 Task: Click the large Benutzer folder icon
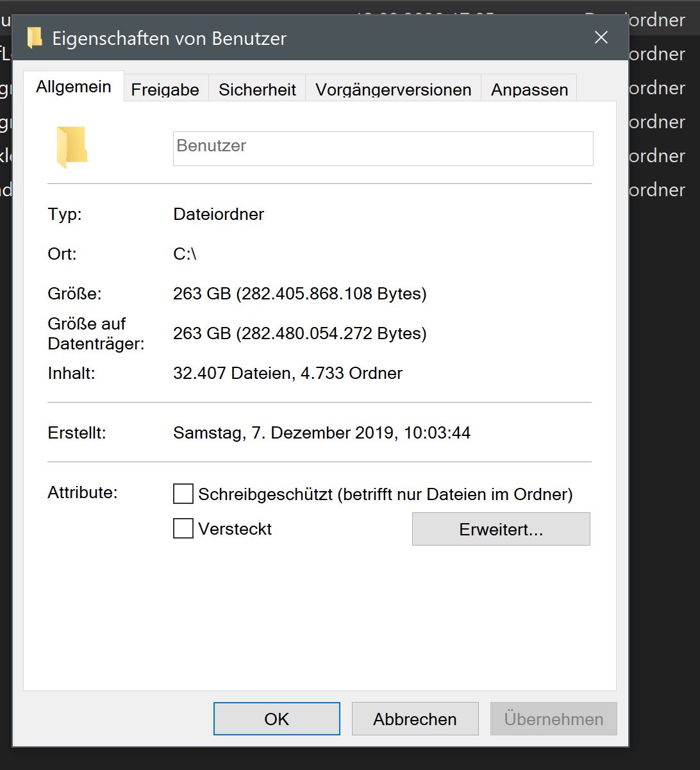pos(72,147)
